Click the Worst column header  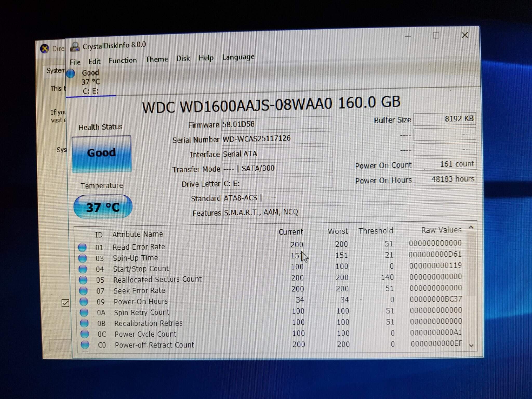338,231
